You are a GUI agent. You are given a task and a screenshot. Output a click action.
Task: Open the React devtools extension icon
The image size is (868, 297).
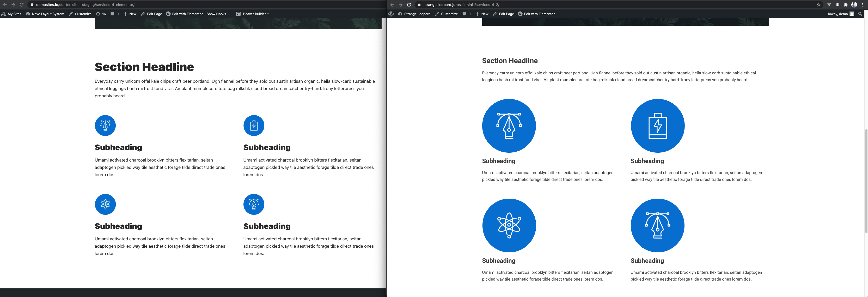[x=837, y=5]
